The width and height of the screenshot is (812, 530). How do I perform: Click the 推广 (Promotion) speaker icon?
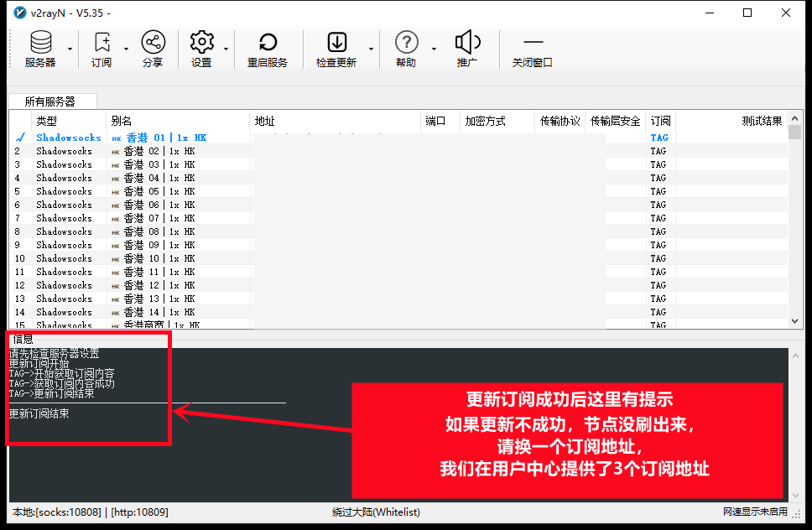(467, 43)
